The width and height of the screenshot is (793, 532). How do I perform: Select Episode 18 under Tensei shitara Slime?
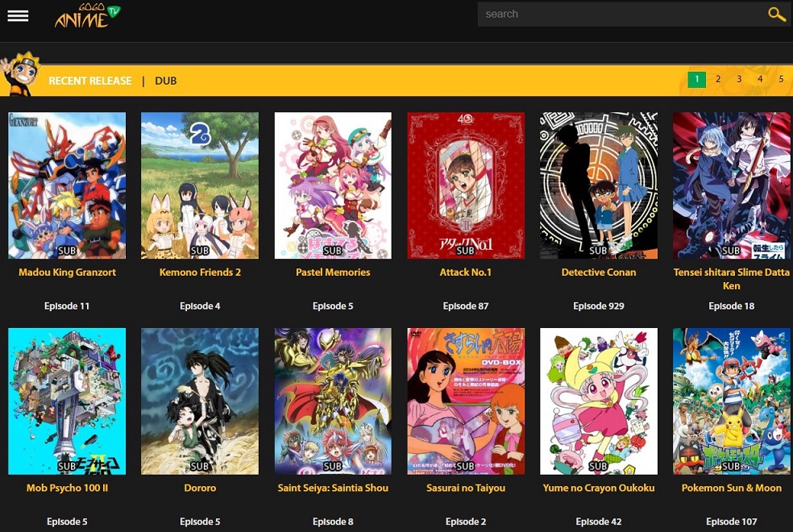[731, 306]
